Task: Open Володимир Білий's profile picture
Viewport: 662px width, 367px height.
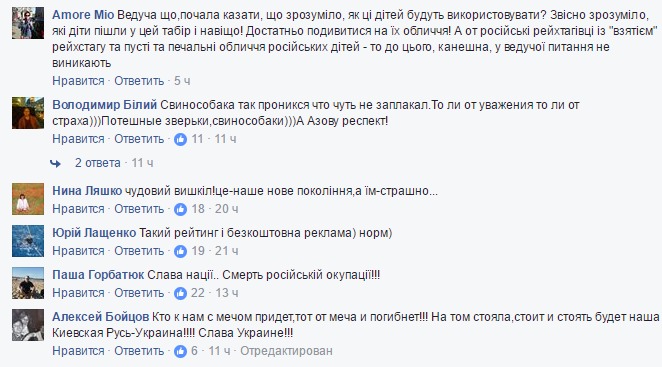Action: [28, 113]
